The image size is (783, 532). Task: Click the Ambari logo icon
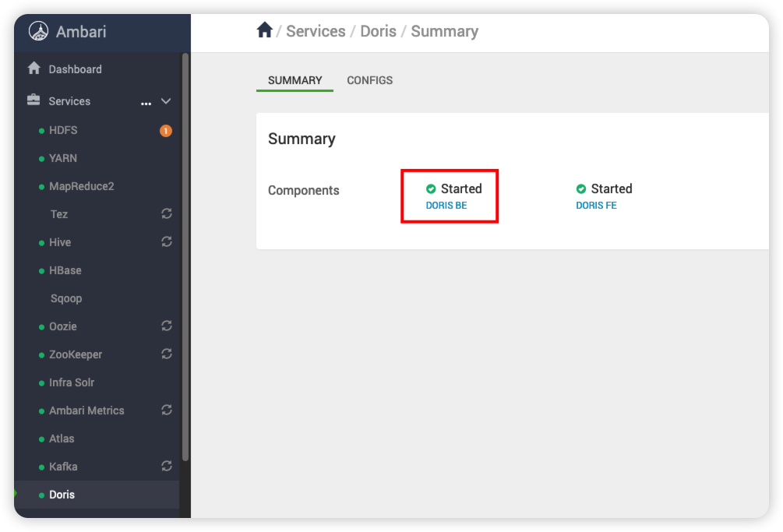pos(38,31)
